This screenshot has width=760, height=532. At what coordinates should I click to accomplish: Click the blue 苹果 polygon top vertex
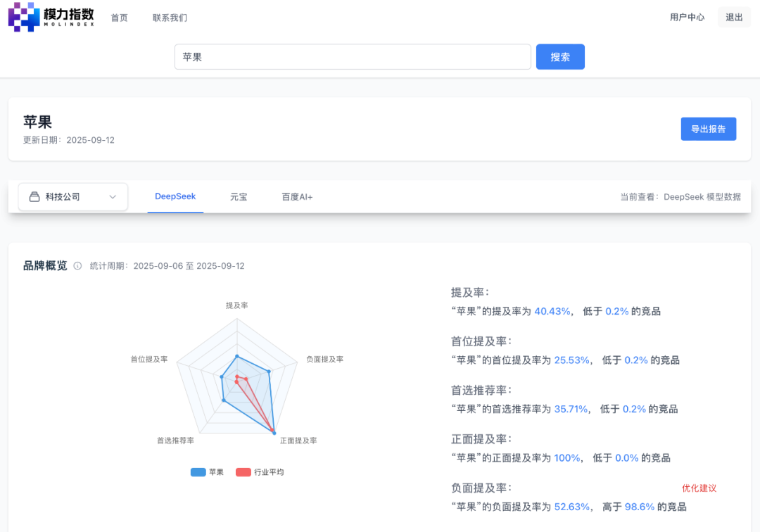237,356
